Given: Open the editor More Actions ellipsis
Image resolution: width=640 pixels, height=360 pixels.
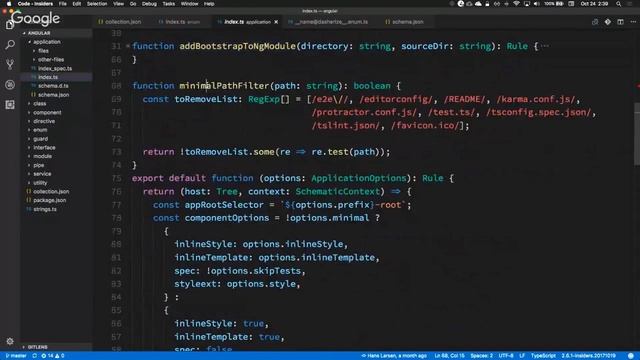Looking at the screenshot, I should [x=633, y=22].
